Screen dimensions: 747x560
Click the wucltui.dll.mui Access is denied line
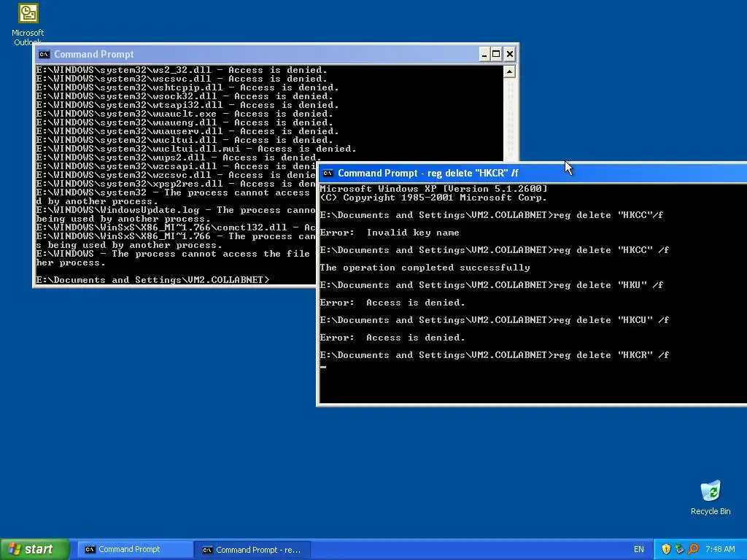tap(196, 149)
